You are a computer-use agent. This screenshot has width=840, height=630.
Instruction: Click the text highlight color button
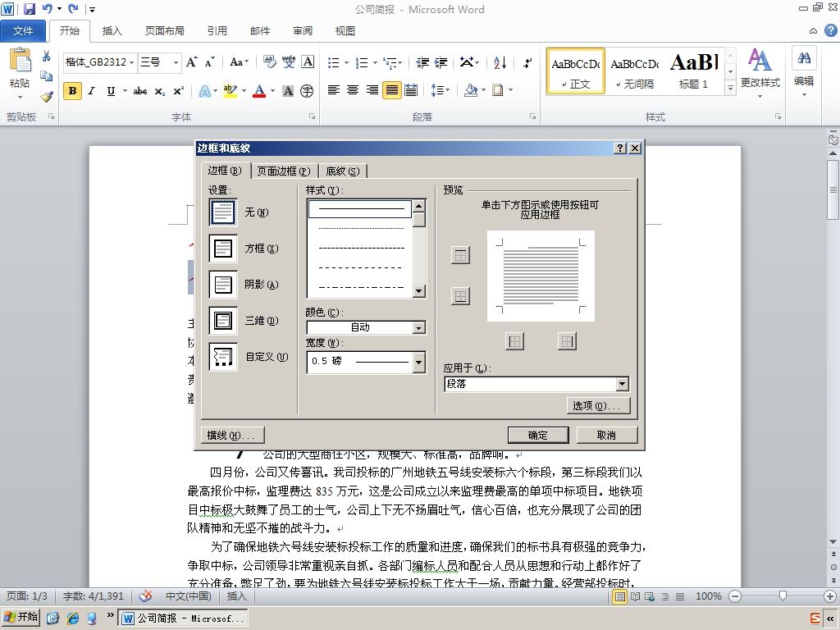point(231,91)
